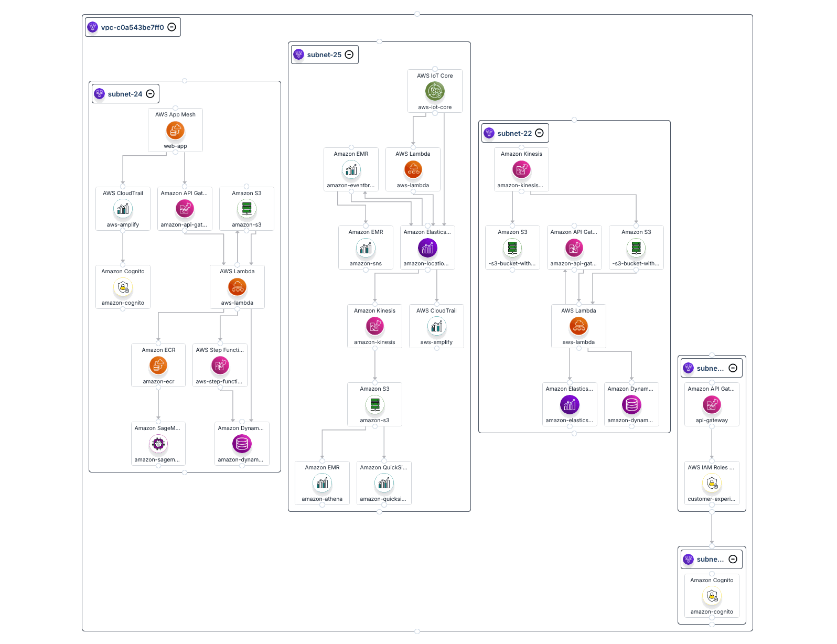
Task: Select the AWS App Mesh web-app icon
Action: point(175,130)
